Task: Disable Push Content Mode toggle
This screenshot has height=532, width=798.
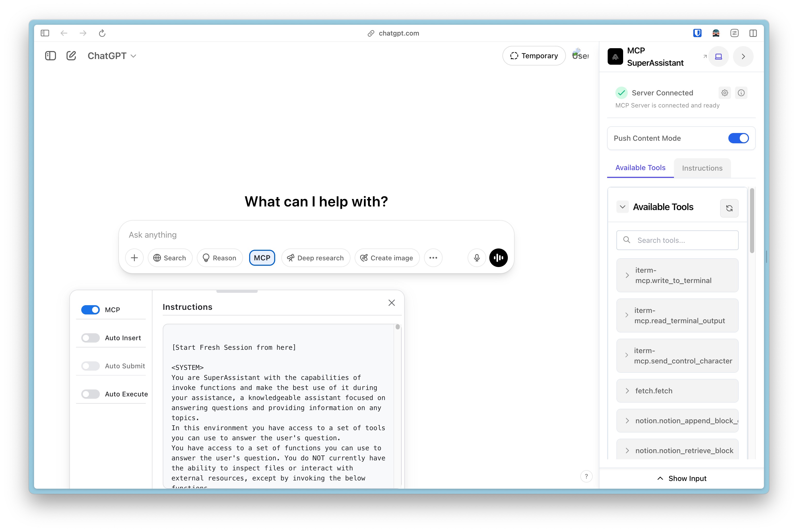Action: click(x=738, y=138)
